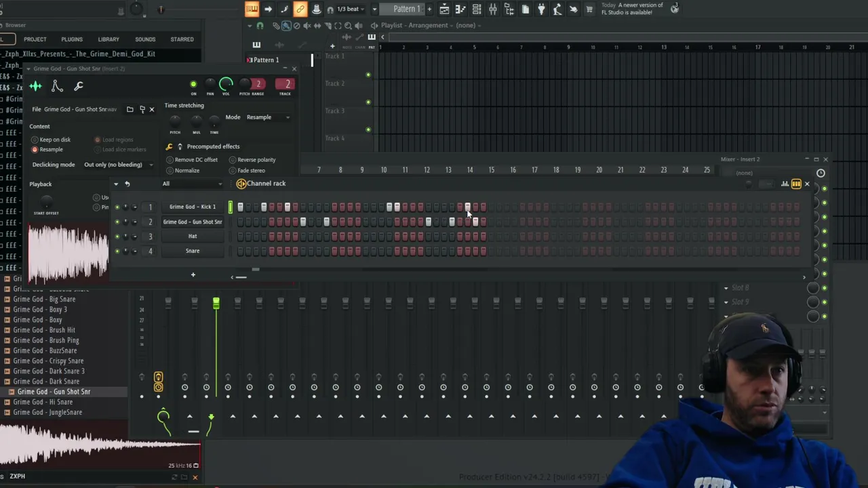Open the envelope/instrument settings tab icon
Image resolution: width=868 pixels, height=488 pixels.
point(57,86)
